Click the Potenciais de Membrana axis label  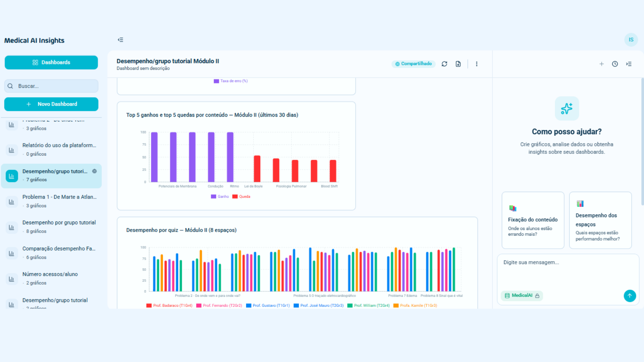177,186
